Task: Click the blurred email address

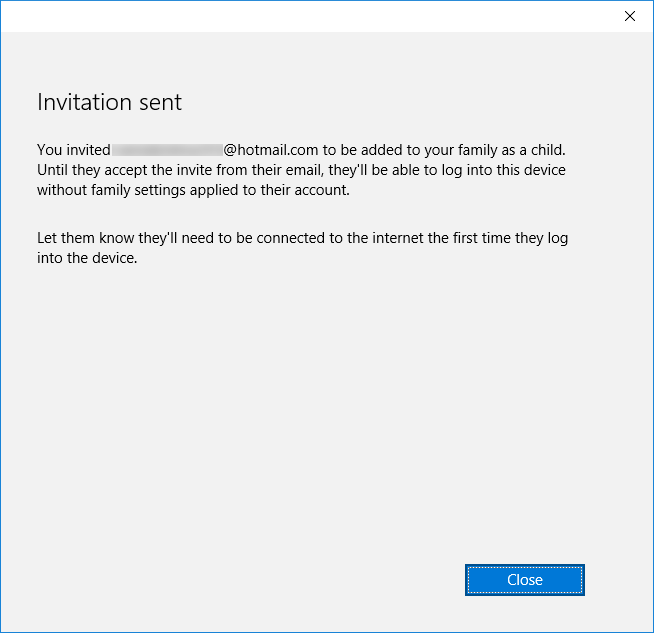Action: click(x=167, y=150)
